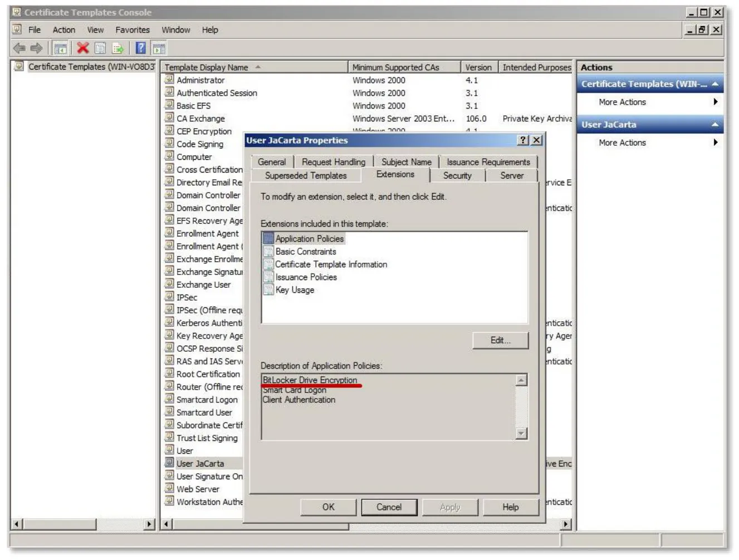739x560 pixels.
Task: Switch to the Security tab
Action: pyautogui.click(x=457, y=175)
